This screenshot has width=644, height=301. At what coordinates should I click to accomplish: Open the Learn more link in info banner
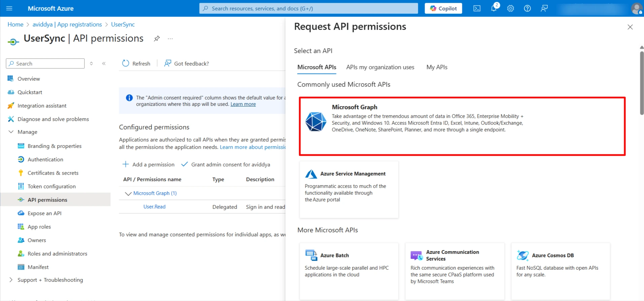click(243, 104)
